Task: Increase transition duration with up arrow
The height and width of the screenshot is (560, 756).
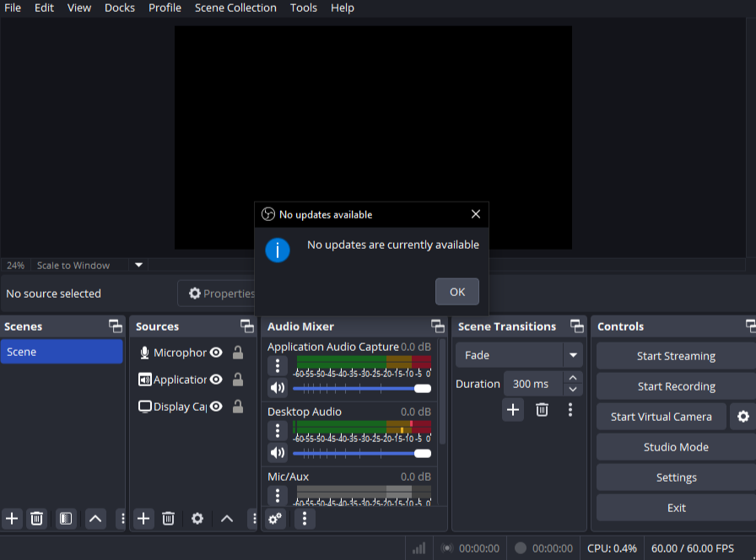Action: tap(574, 378)
